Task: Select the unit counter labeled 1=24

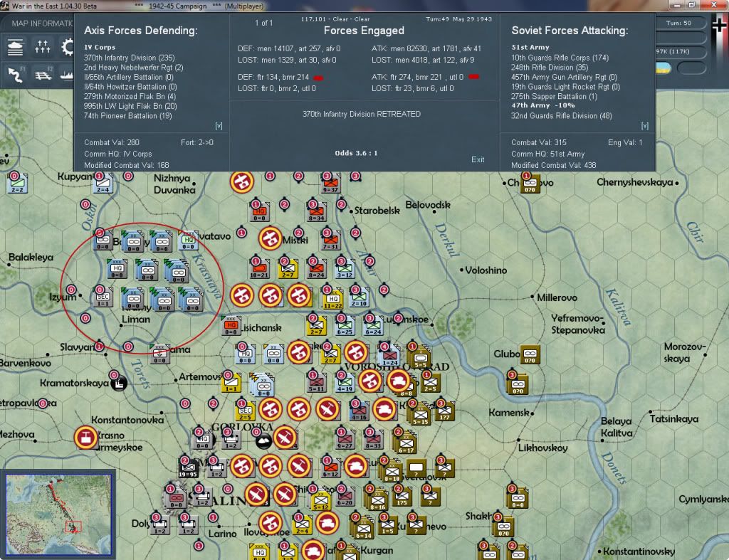Action: [389, 356]
